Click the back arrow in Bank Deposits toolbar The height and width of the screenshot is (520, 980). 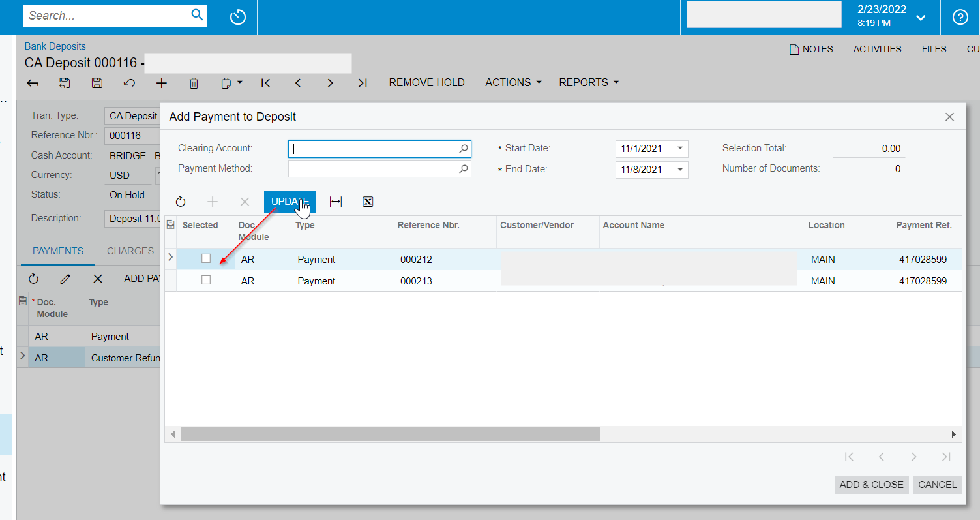(x=33, y=83)
